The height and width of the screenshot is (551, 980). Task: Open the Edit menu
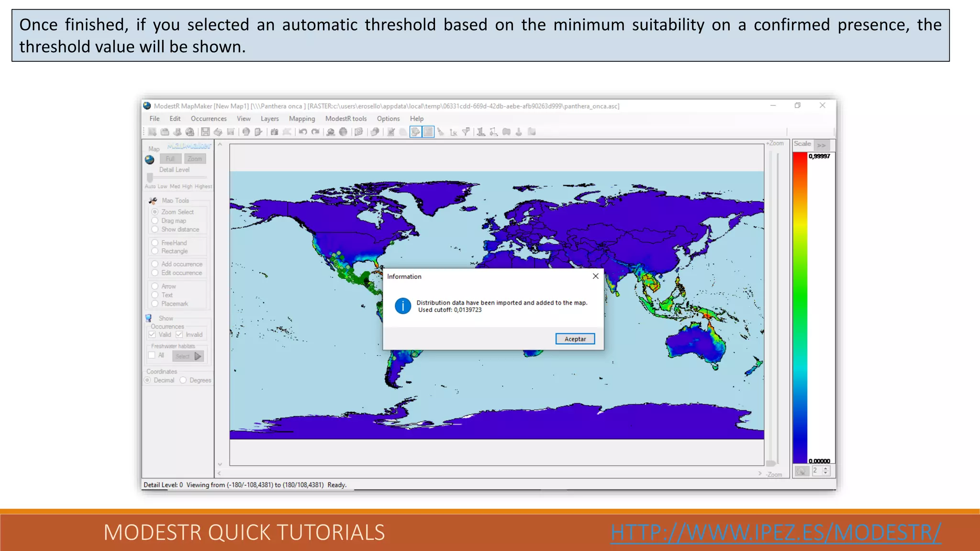tap(175, 119)
